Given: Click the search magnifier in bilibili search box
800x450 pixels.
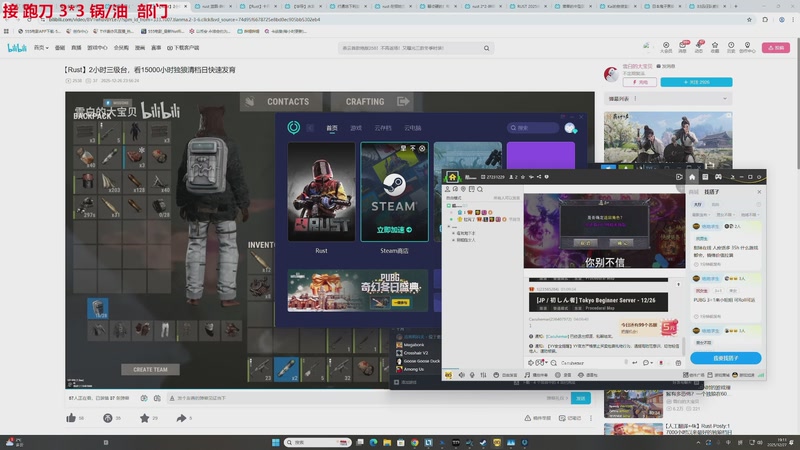Looking at the screenshot, I should [x=486, y=48].
